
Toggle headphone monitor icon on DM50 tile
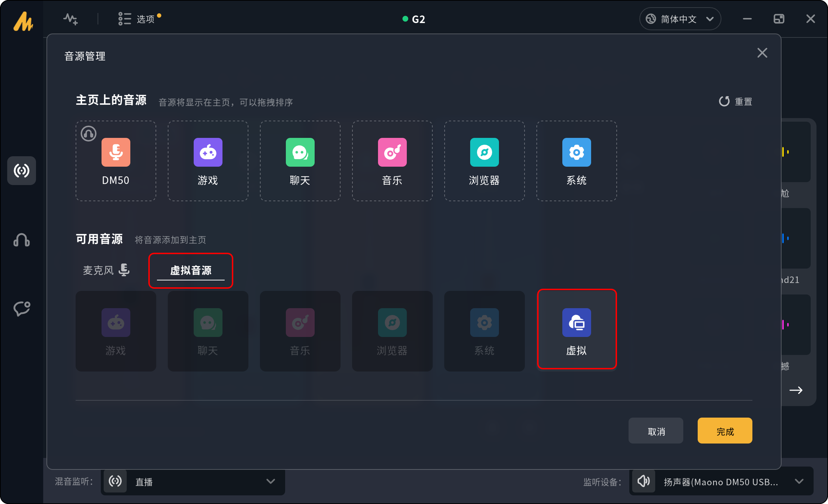(89, 134)
